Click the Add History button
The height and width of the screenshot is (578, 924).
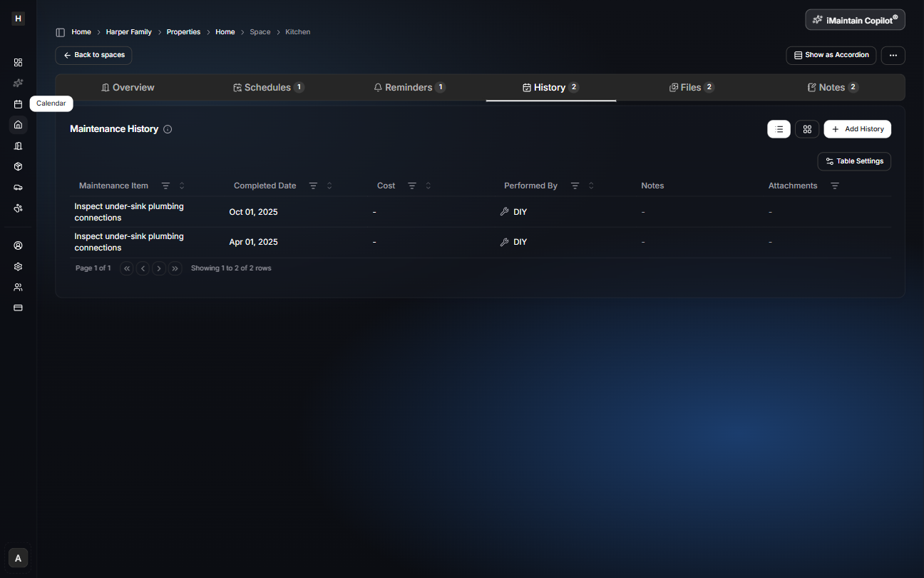pos(858,129)
